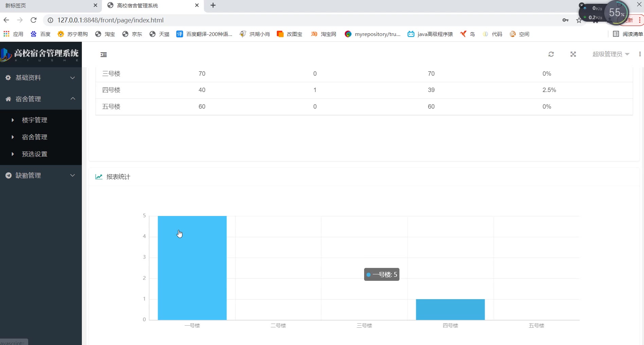
Task: Expand the 基础资料 menu chevron
Action: pos(72,78)
